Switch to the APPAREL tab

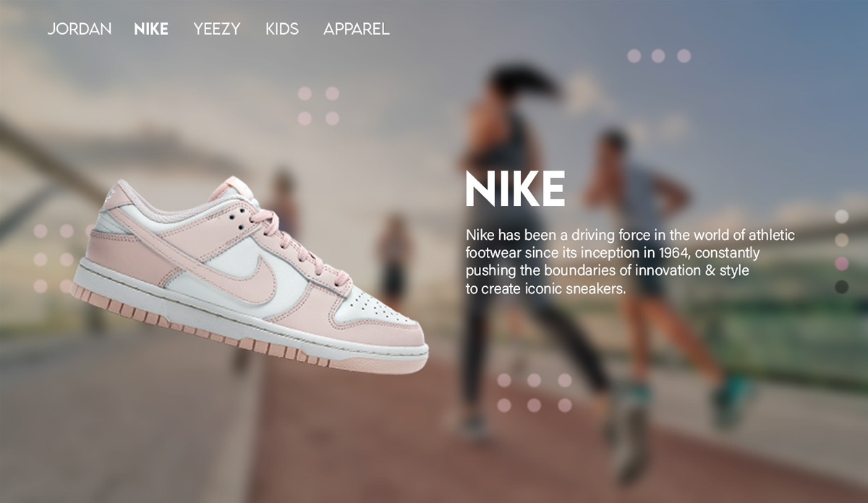click(357, 29)
